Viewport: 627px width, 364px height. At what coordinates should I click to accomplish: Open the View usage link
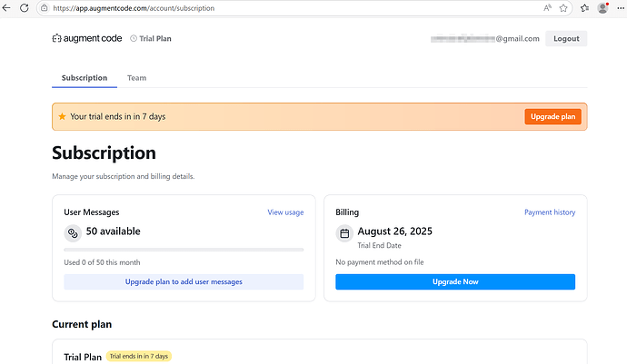[x=285, y=212]
